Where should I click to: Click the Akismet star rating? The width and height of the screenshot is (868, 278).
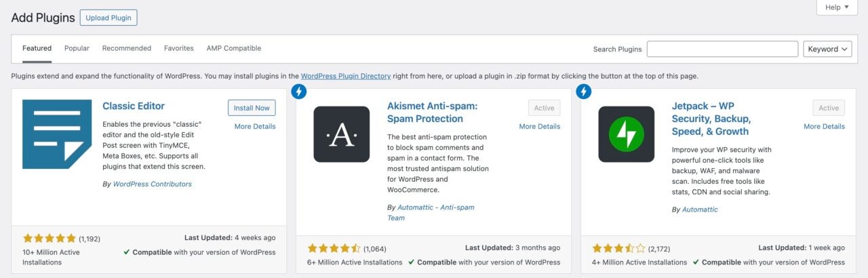334,248
